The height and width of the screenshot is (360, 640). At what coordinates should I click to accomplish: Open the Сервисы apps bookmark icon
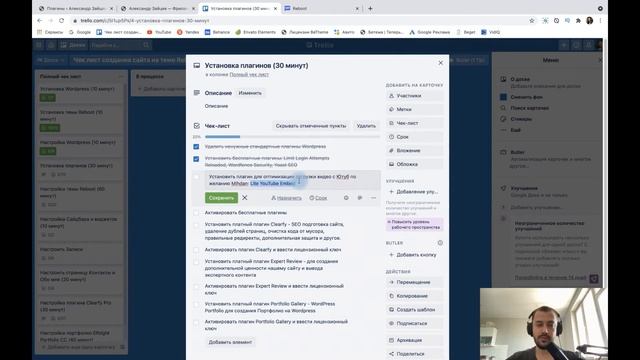[x=40, y=32]
